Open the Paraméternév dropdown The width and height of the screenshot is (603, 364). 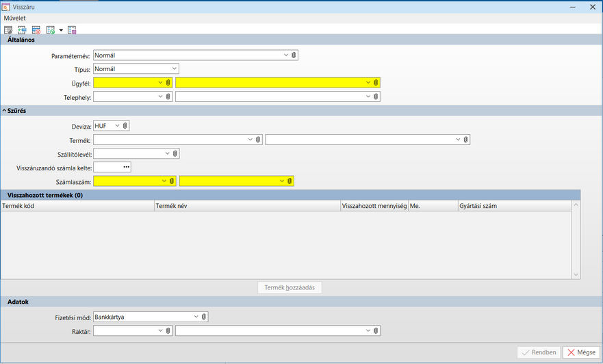pyautogui.click(x=286, y=55)
